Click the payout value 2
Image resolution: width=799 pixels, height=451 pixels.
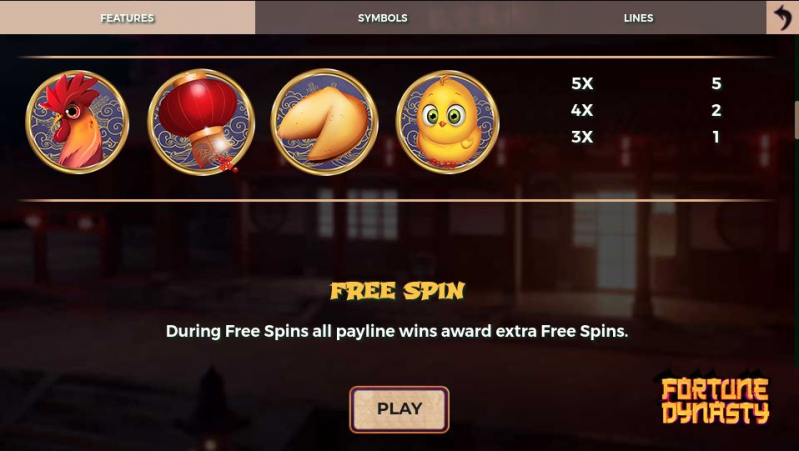click(x=716, y=110)
